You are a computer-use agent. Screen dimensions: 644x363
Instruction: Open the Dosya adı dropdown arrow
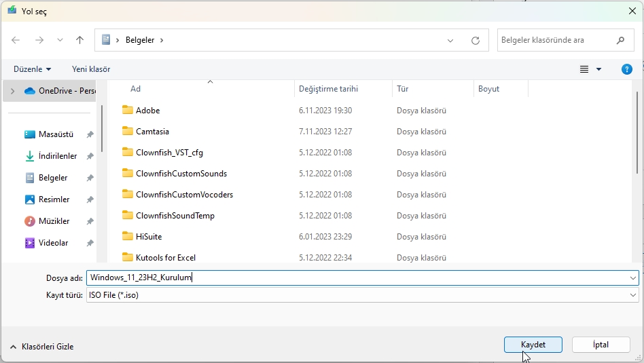click(x=633, y=278)
